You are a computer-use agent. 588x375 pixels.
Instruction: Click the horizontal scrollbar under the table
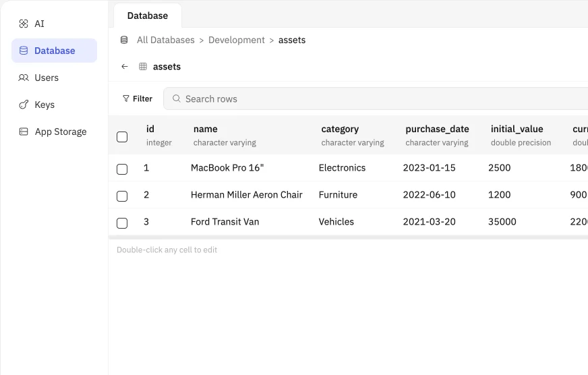tap(348, 237)
